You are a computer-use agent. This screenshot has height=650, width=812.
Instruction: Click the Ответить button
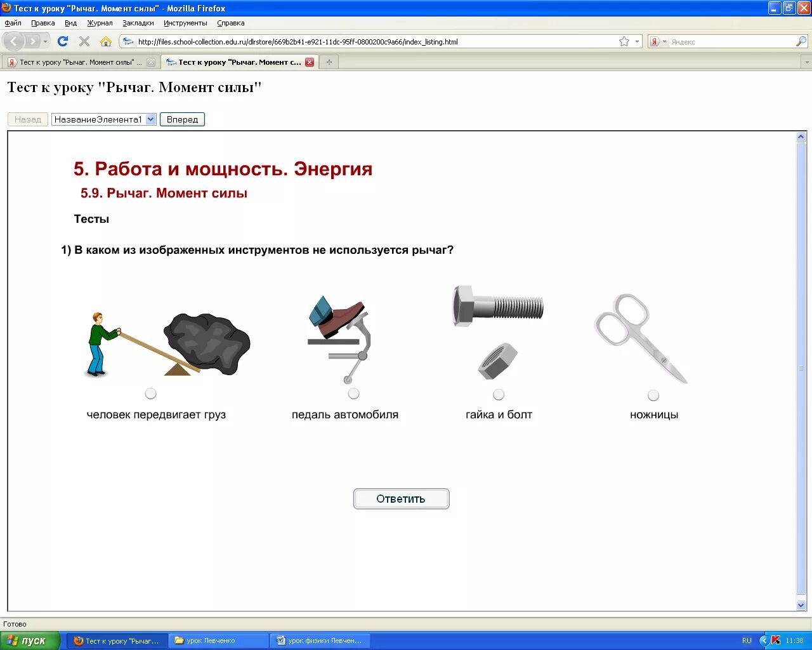coord(401,499)
